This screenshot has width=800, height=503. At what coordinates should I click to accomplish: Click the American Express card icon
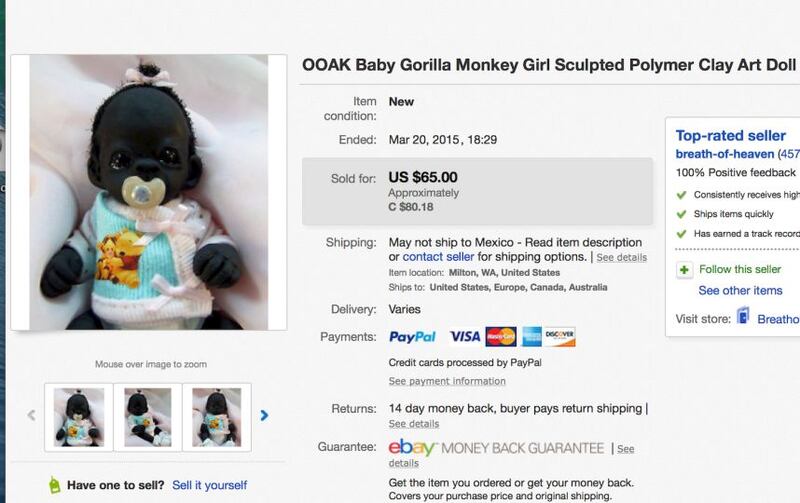(x=532, y=337)
